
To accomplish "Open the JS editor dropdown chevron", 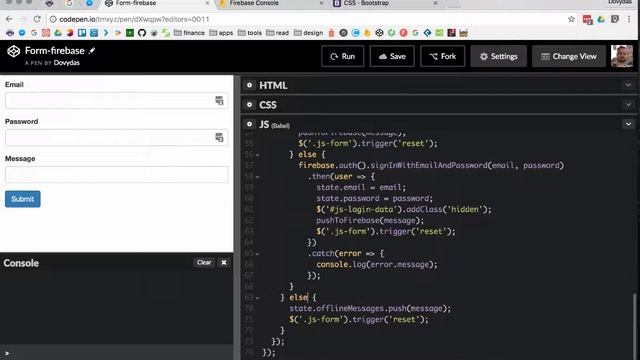I will [628, 124].
